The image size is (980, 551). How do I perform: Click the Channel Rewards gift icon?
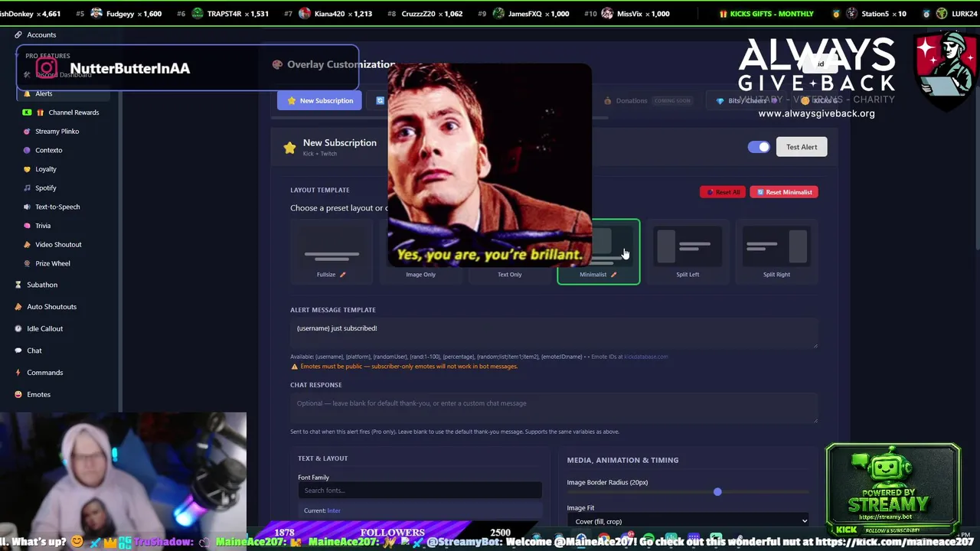[41, 112]
